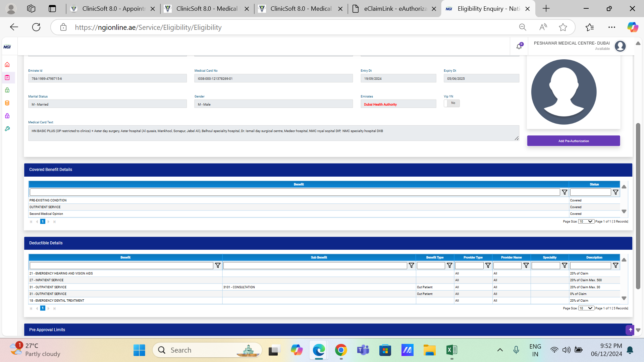
Task: Click page 1 in Deductible Details pager
Action: [x=43, y=308]
